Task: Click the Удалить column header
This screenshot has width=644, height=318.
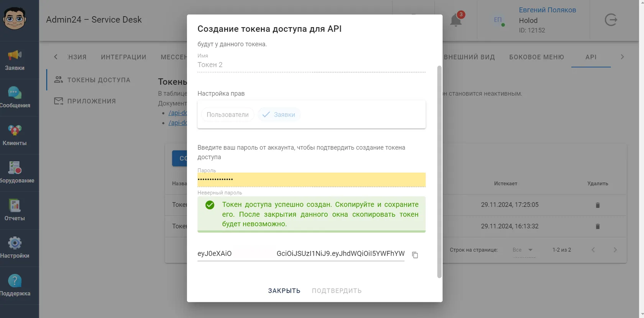Action: pyautogui.click(x=598, y=184)
